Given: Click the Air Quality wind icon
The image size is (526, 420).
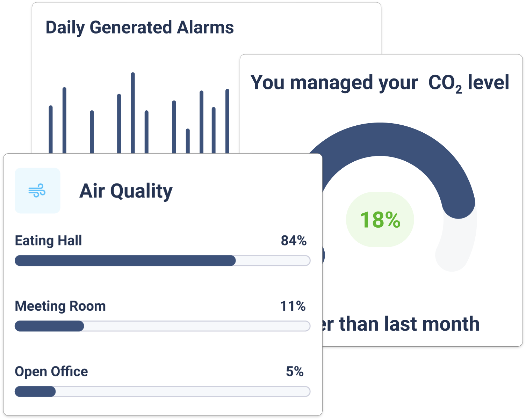Looking at the screenshot, I should (37, 191).
